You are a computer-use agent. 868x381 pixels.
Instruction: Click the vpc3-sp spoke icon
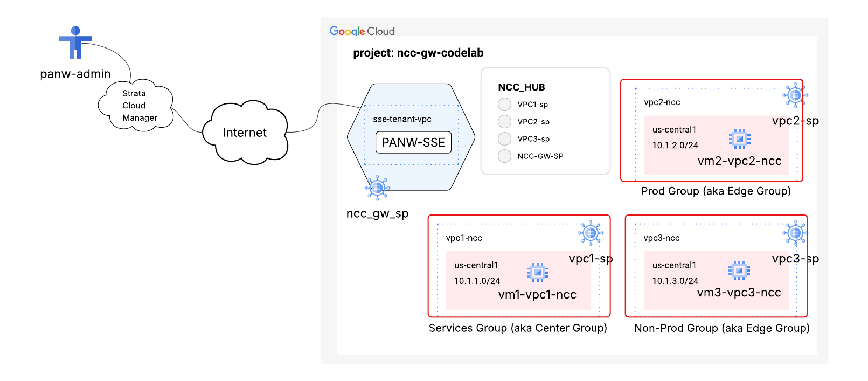[x=795, y=233]
